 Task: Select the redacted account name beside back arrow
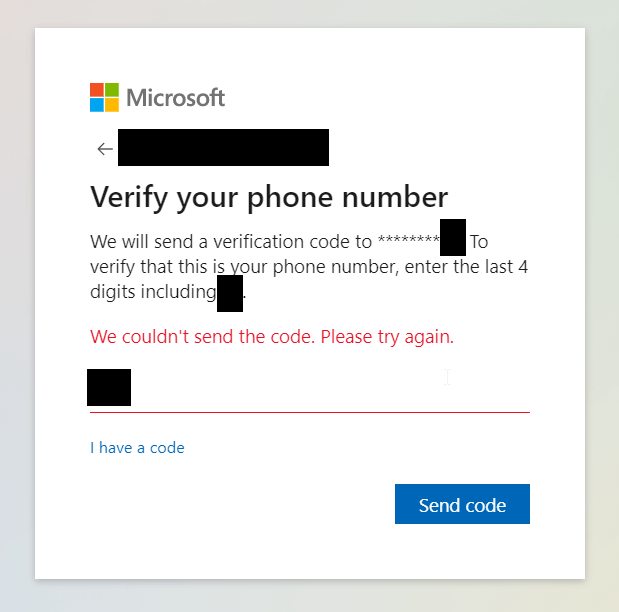223,147
